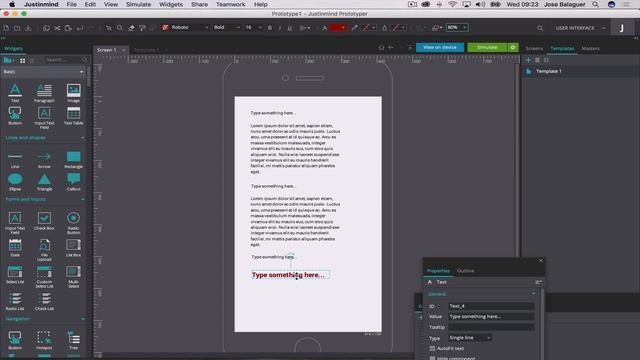Image resolution: width=640 pixels, height=360 pixels.
Task: Switch to the Outline tab
Action: (465, 271)
